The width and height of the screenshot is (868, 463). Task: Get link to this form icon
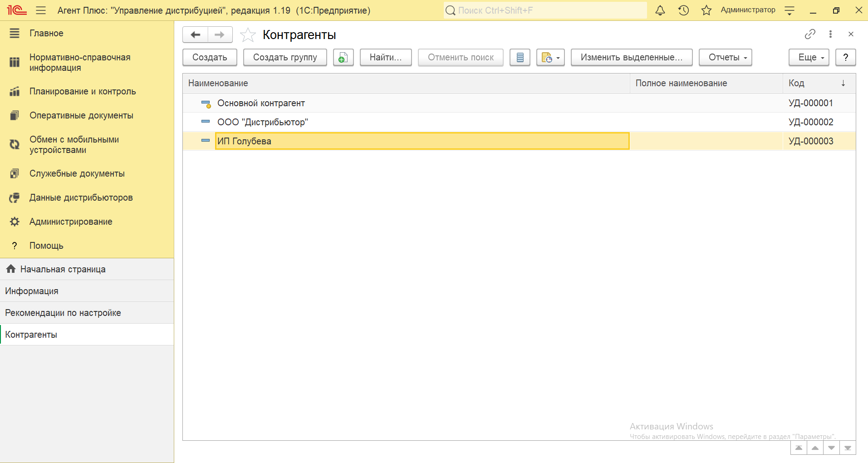[x=810, y=34]
